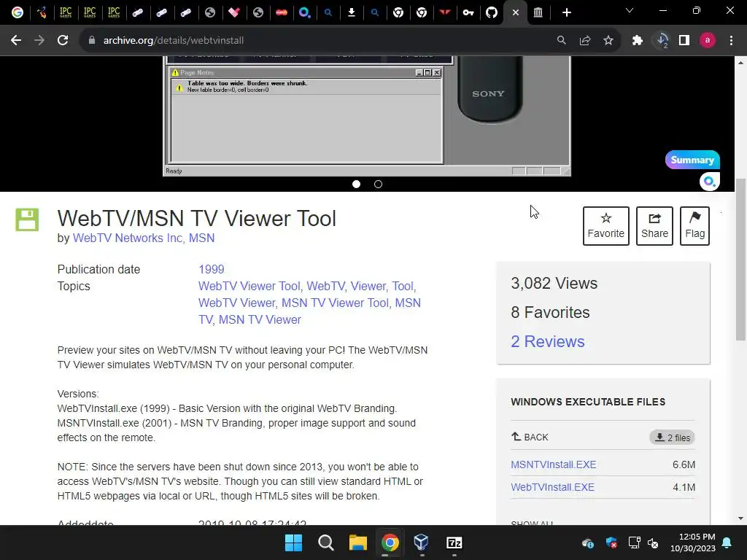Open the WebTV Viewer Tool topic link

[x=249, y=286]
